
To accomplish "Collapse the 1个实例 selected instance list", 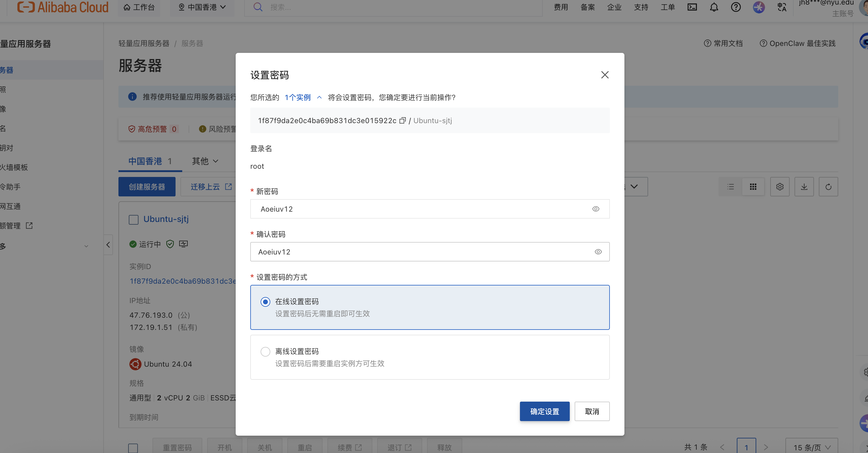I will pos(319,98).
